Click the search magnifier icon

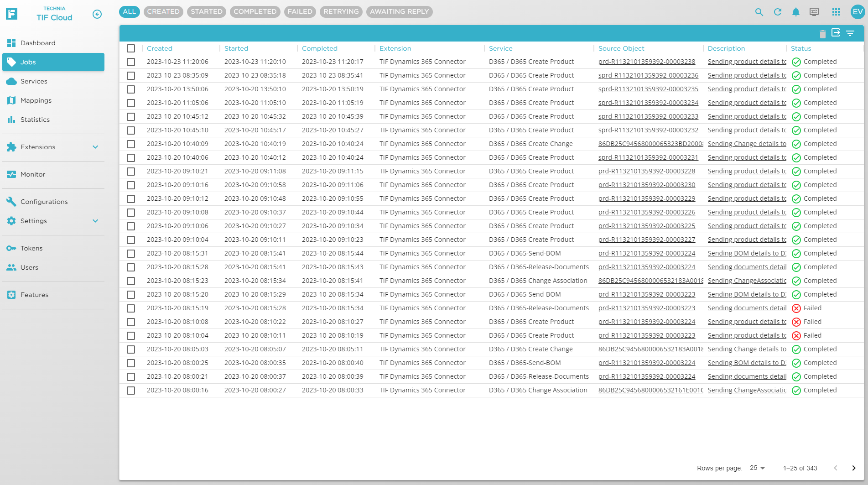759,12
